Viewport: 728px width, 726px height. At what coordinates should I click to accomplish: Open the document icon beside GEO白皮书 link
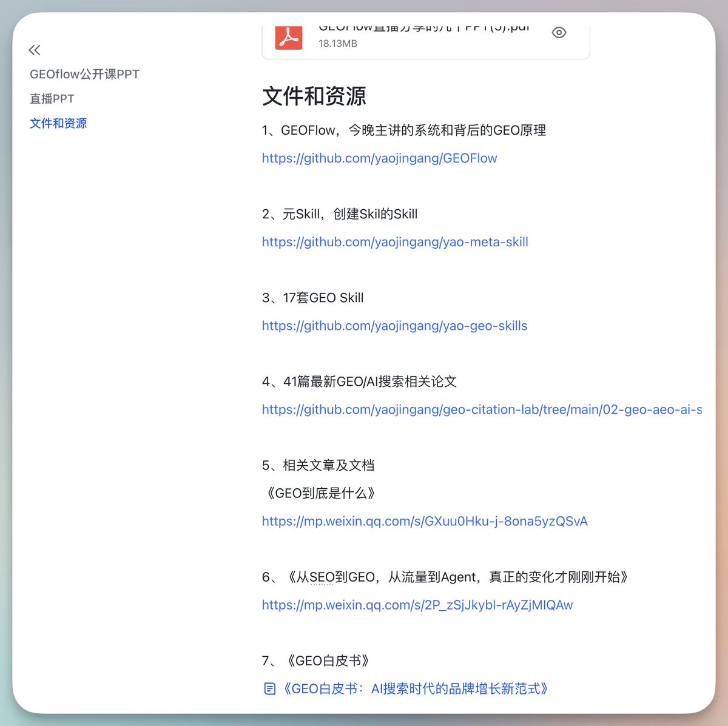270,688
